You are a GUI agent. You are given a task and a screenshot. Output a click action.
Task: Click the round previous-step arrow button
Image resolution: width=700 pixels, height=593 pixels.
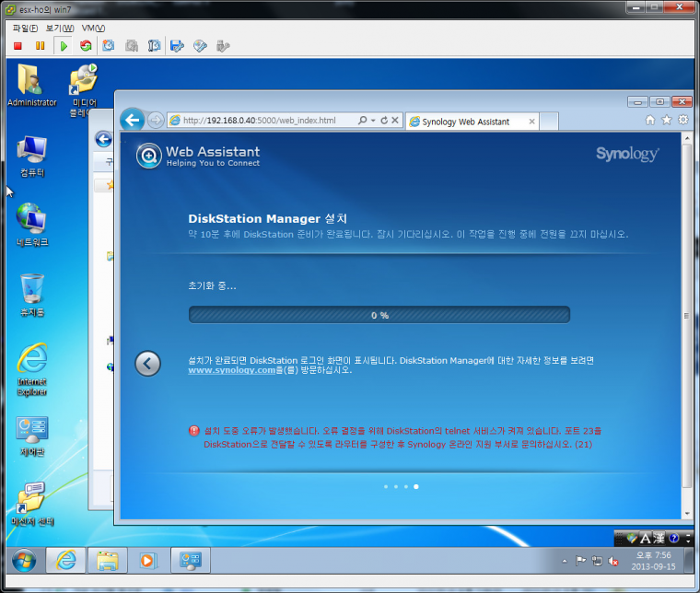click(x=147, y=363)
